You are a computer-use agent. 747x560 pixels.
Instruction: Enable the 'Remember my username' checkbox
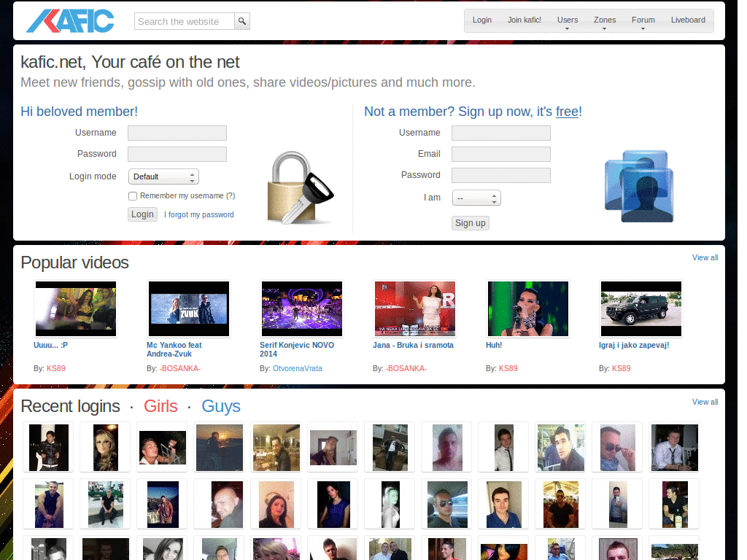click(133, 196)
